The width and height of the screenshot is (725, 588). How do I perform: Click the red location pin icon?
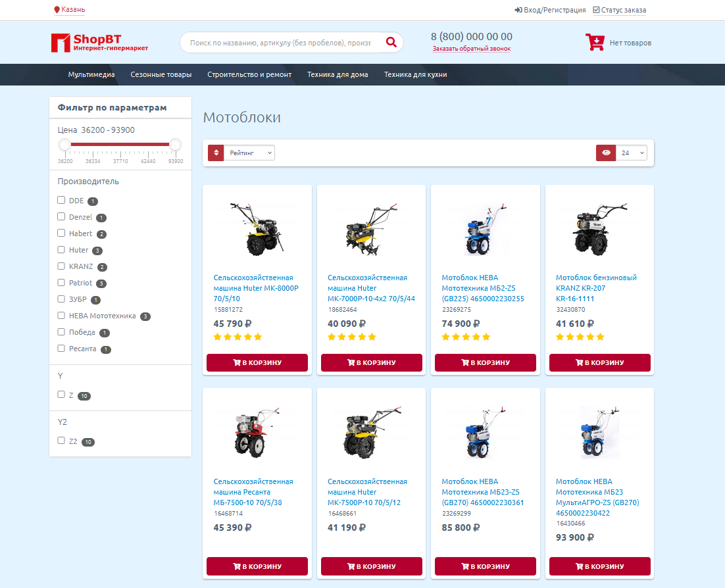(57, 10)
